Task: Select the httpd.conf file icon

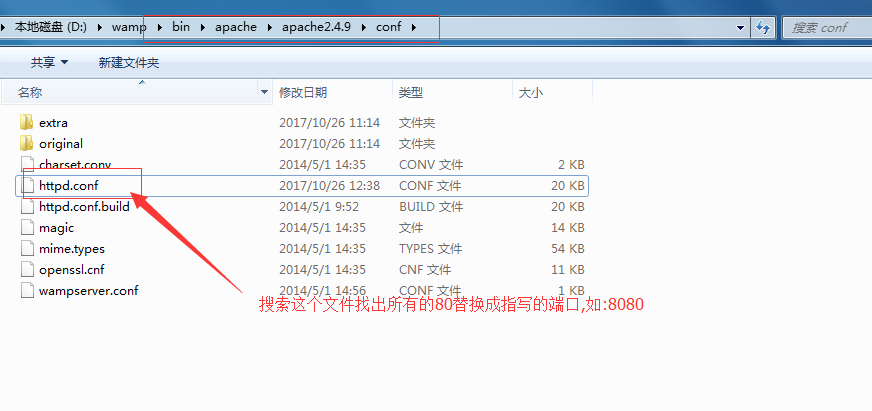Action: pyautogui.click(x=27, y=186)
